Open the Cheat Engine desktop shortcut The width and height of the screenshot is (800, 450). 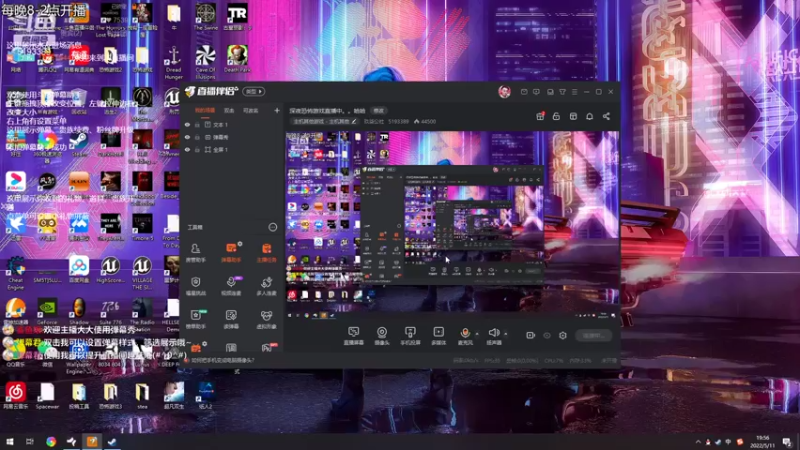point(15,273)
